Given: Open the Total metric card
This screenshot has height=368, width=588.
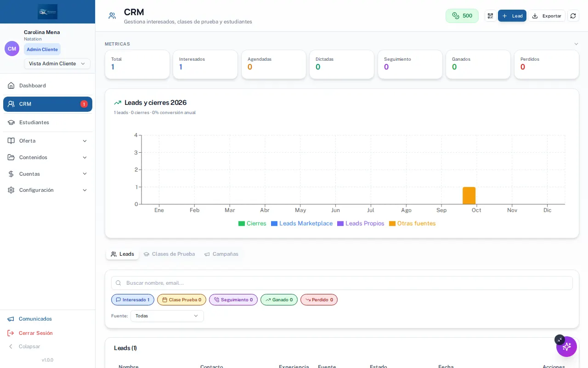Looking at the screenshot, I should click(x=137, y=64).
